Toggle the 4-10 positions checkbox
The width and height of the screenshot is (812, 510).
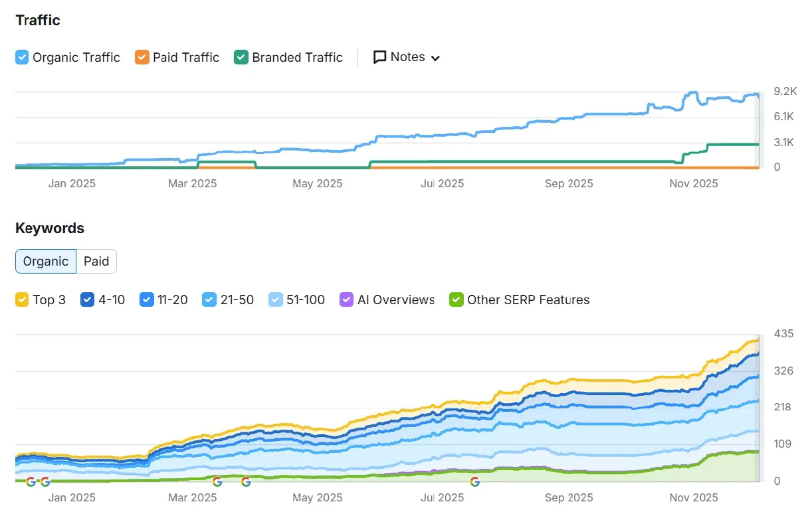click(88, 300)
